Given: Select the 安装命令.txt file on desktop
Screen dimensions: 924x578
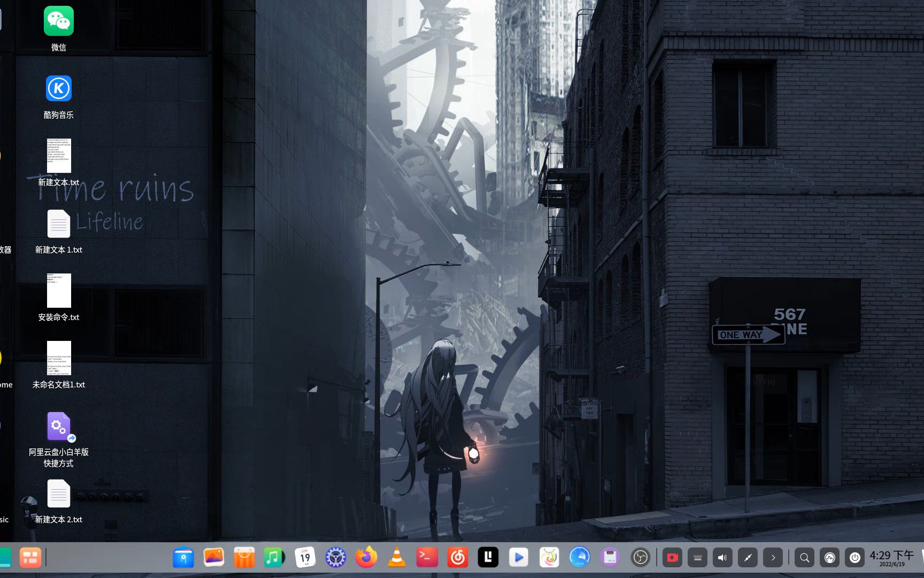Looking at the screenshot, I should pyautogui.click(x=59, y=291).
